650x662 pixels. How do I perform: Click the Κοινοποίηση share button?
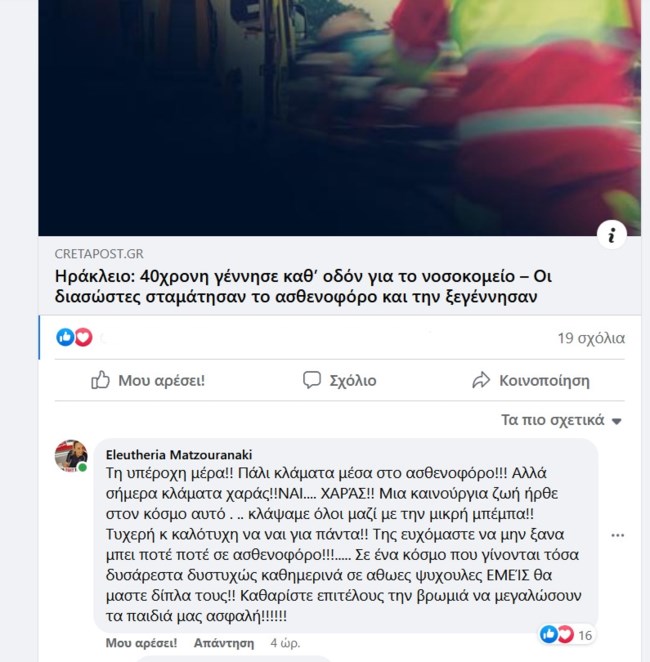pyautogui.click(x=531, y=380)
